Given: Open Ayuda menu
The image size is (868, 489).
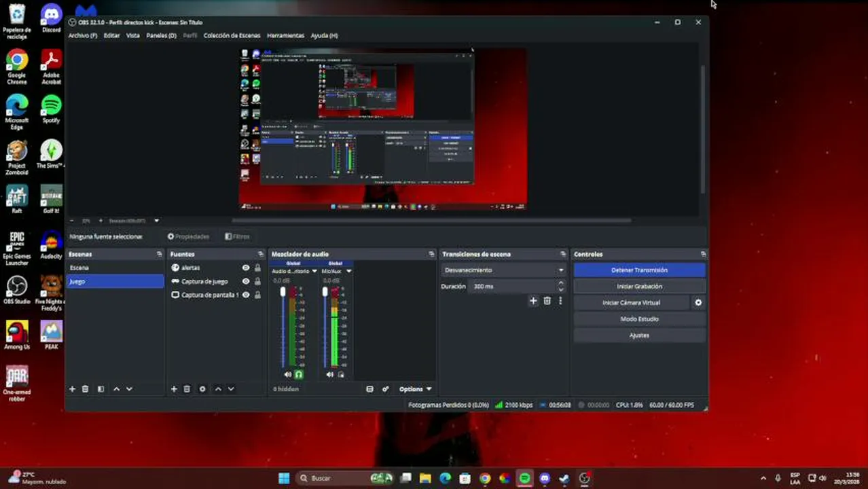Looking at the screenshot, I should [x=324, y=35].
